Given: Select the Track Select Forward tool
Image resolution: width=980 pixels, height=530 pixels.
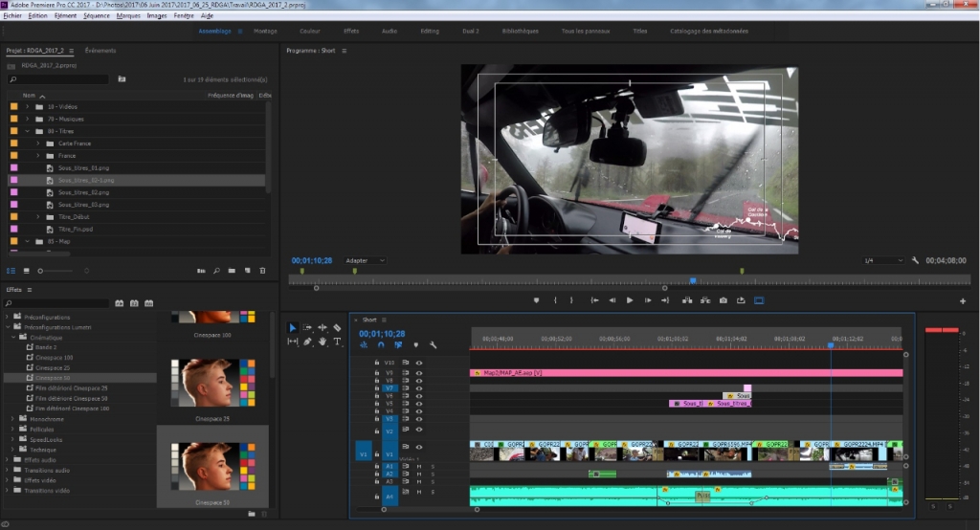Looking at the screenshot, I should tap(307, 327).
